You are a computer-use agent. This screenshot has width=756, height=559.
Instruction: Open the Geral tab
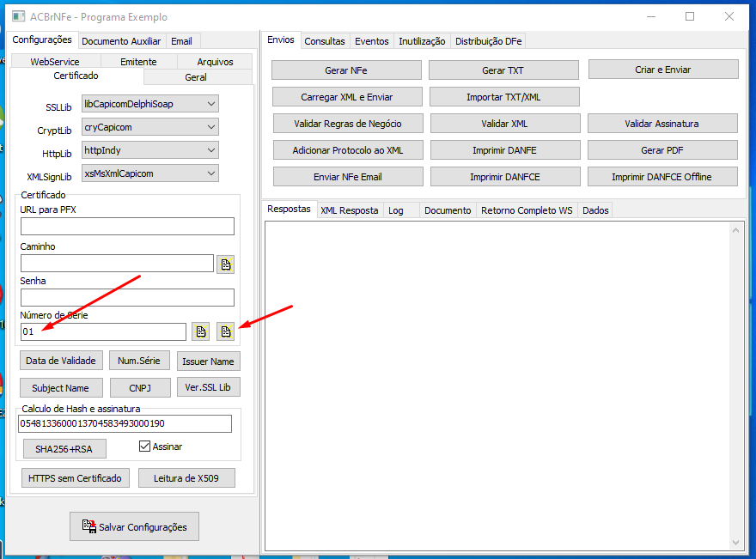tap(196, 77)
